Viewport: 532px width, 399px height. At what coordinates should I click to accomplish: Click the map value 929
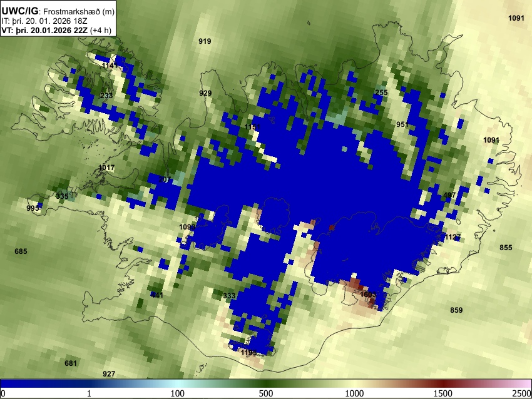pyautogui.click(x=205, y=93)
